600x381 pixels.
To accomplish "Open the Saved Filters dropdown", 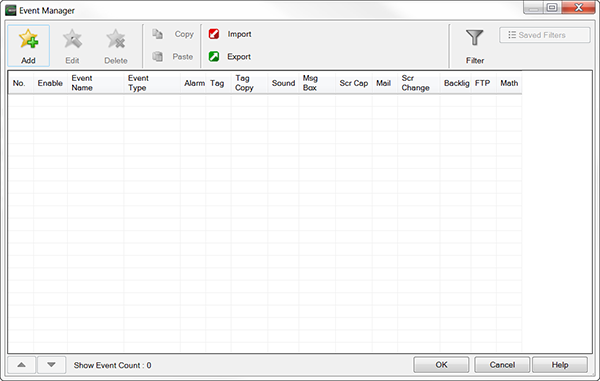I will coord(545,35).
